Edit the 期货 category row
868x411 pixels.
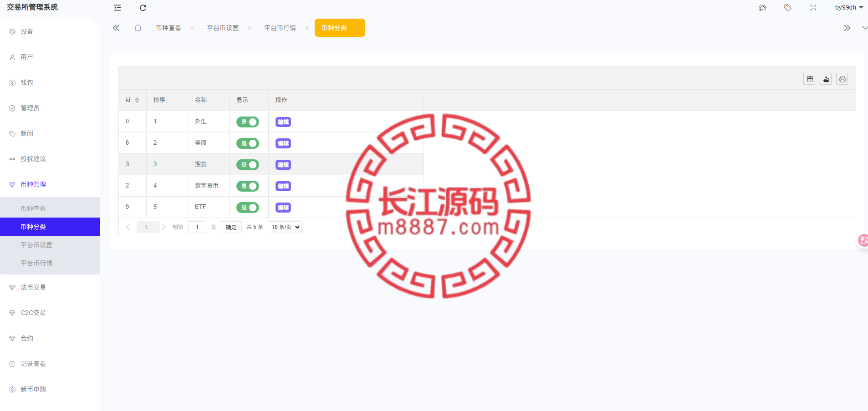click(283, 165)
